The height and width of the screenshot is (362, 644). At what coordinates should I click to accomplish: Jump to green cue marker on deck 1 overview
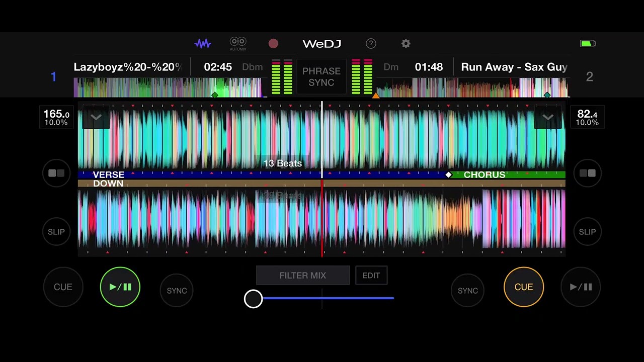(215, 95)
